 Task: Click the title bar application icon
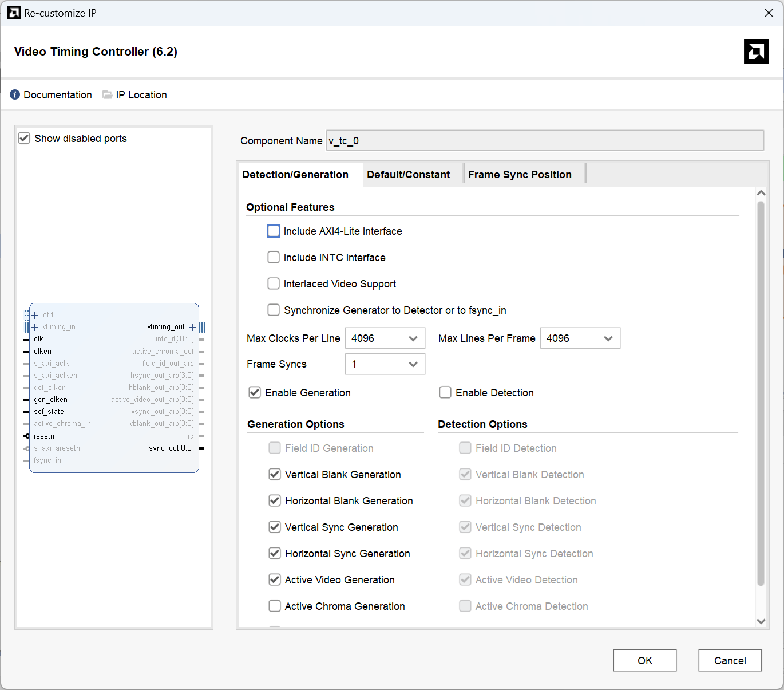(14, 13)
